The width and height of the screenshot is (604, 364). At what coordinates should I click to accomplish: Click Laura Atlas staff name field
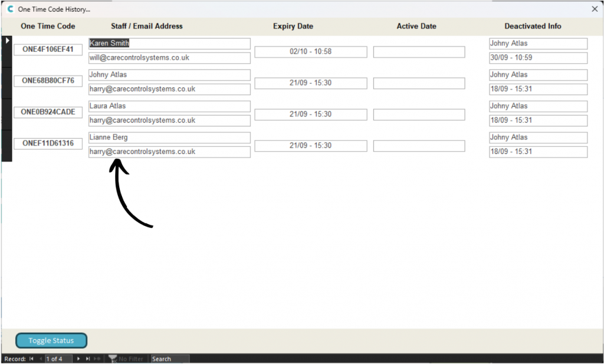[x=169, y=106]
